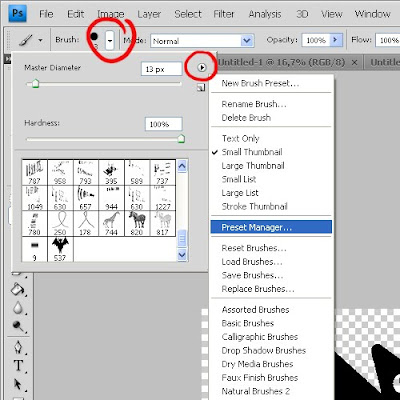Choose brush thumbnail 395
400x400 pixels.
pyautogui.click(x=112, y=172)
